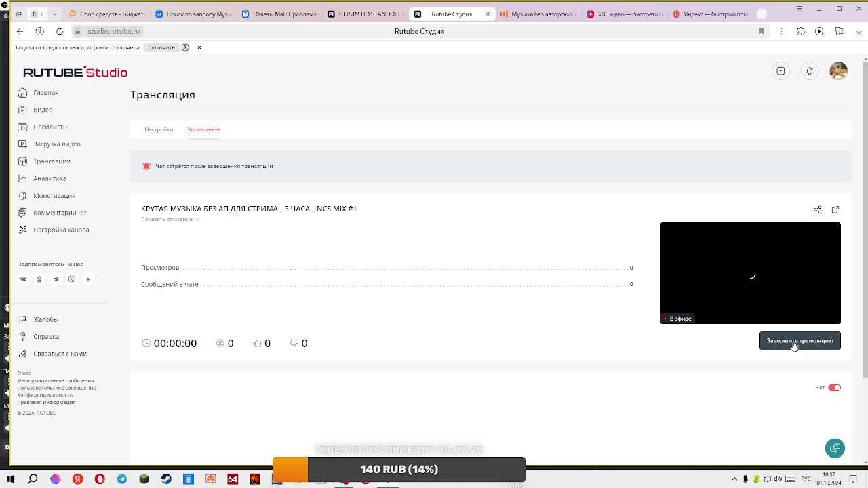Reload the studio.rutube.ru page

(60, 31)
